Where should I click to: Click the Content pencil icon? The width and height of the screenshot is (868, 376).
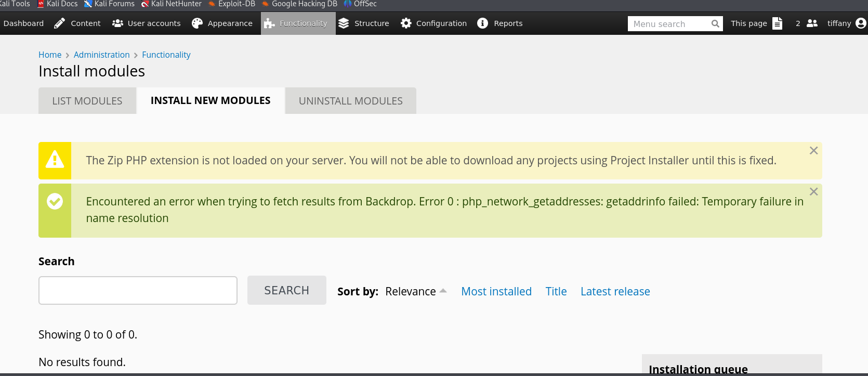click(59, 23)
